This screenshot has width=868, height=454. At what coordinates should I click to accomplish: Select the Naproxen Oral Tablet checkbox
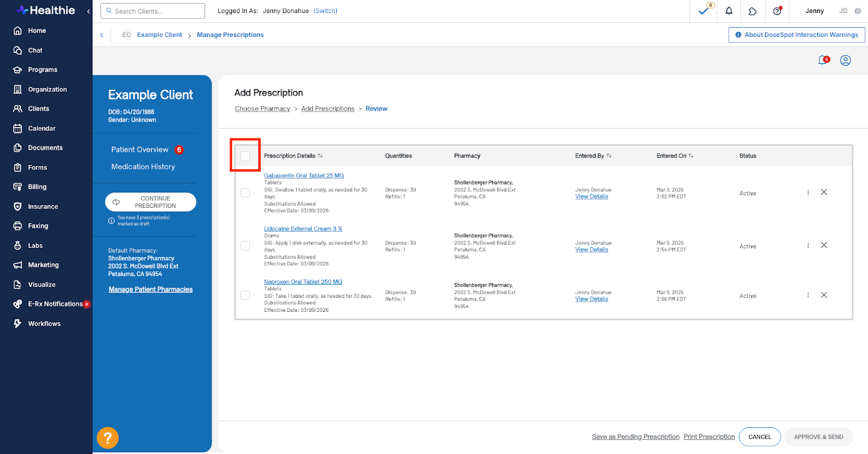tap(245, 295)
